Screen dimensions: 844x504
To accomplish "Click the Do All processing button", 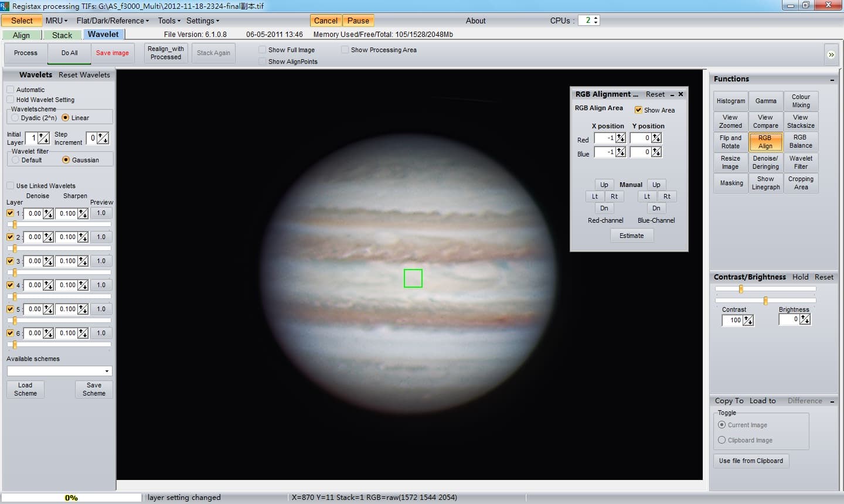I will pos(69,53).
